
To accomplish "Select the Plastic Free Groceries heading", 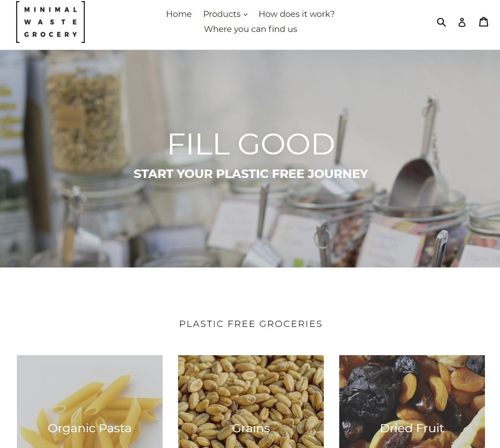I will (x=251, y=324).
